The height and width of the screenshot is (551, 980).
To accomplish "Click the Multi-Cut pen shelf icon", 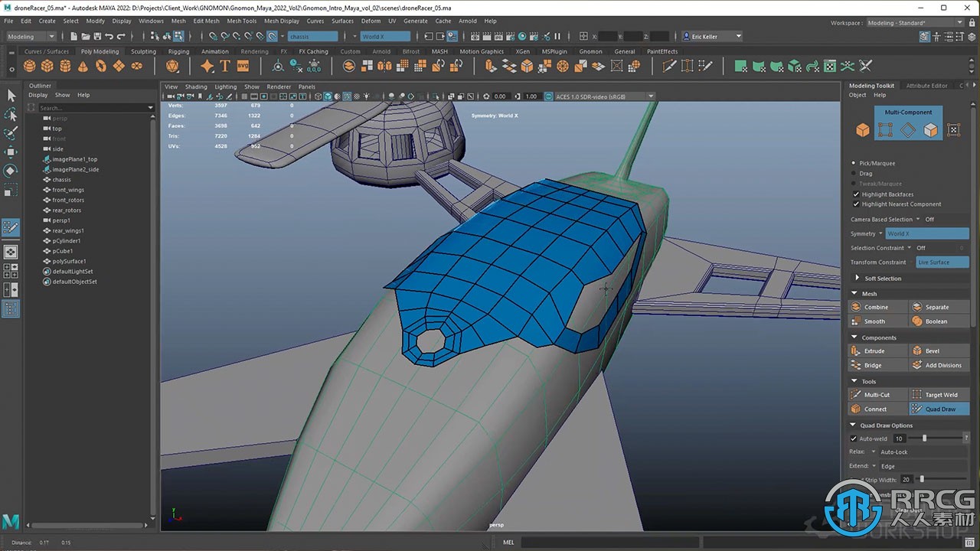I will (x=669, y=66).
